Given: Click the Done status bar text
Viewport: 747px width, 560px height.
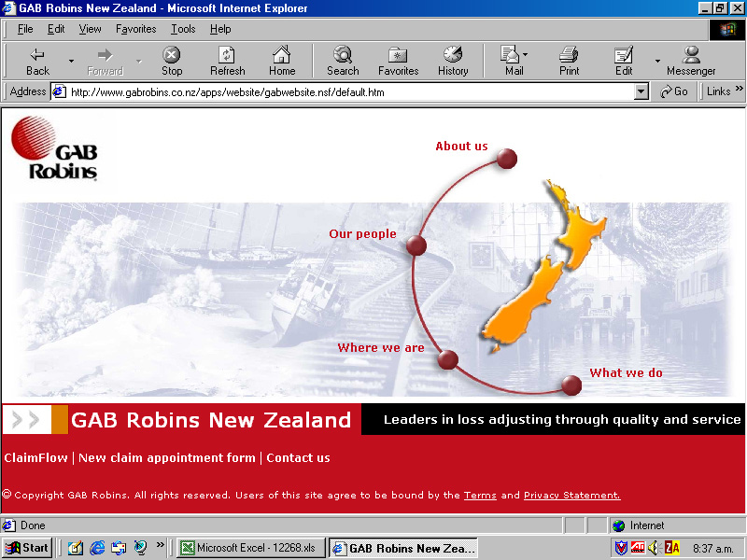Looking at the screenshot, I should [x=33, y=525].
